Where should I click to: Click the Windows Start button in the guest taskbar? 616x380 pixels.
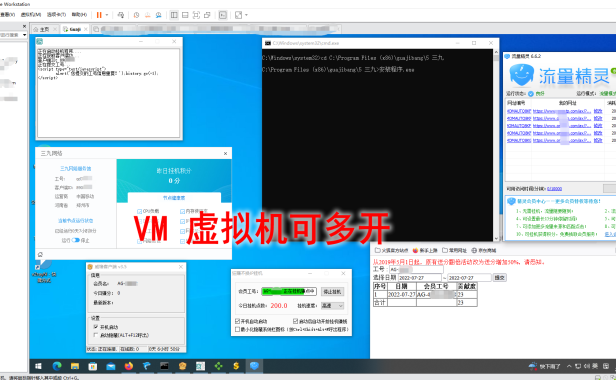coord(38,366)
